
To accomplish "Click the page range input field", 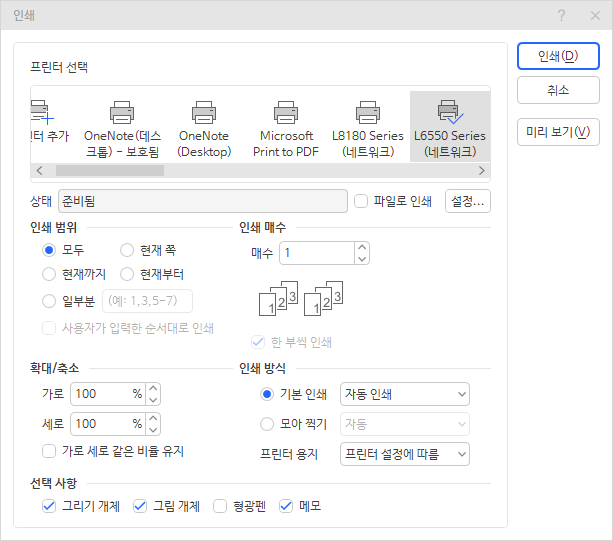I will [x=147, y=301].
